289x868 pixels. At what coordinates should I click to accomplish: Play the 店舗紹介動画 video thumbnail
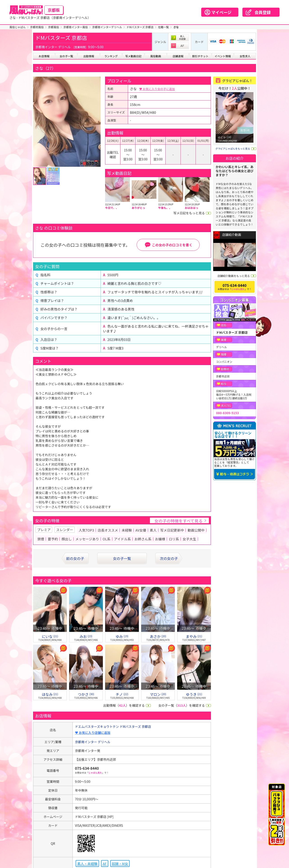coord(235,255)
